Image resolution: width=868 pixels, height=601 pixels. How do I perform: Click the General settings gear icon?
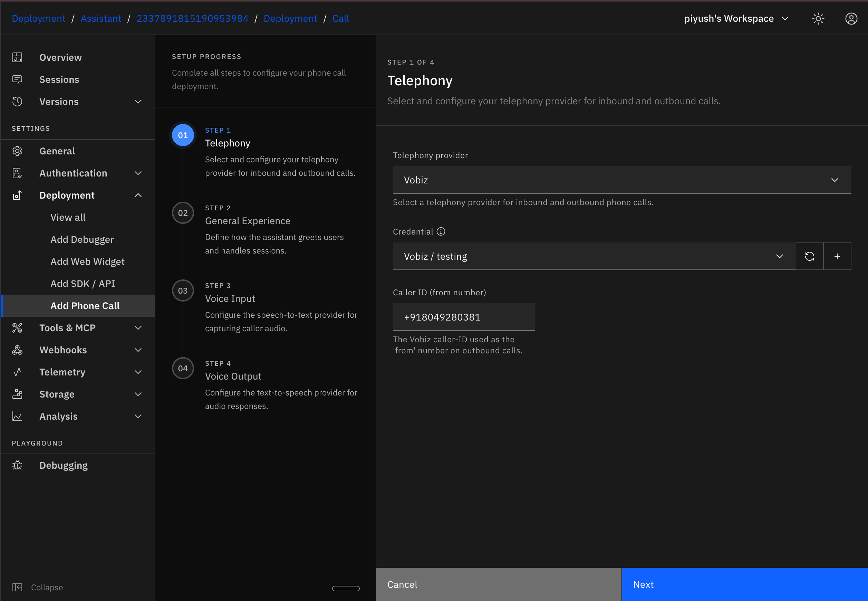click(17, 151)
